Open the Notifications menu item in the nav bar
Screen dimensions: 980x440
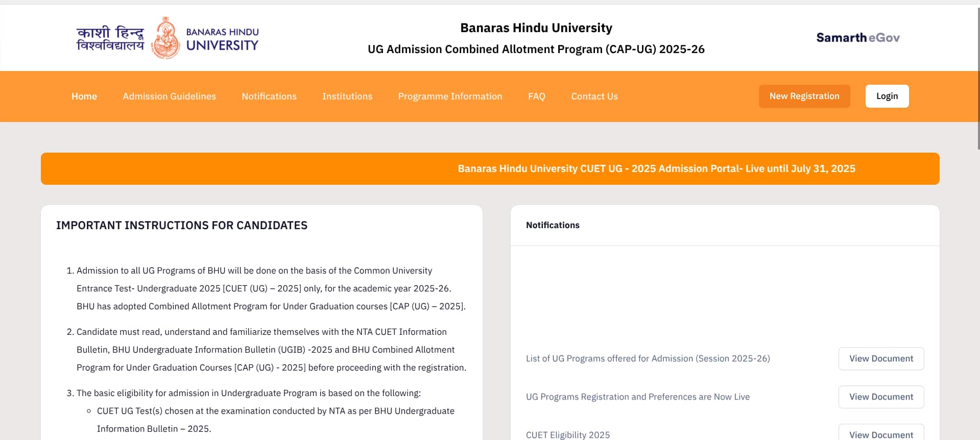tap(269, 96)
